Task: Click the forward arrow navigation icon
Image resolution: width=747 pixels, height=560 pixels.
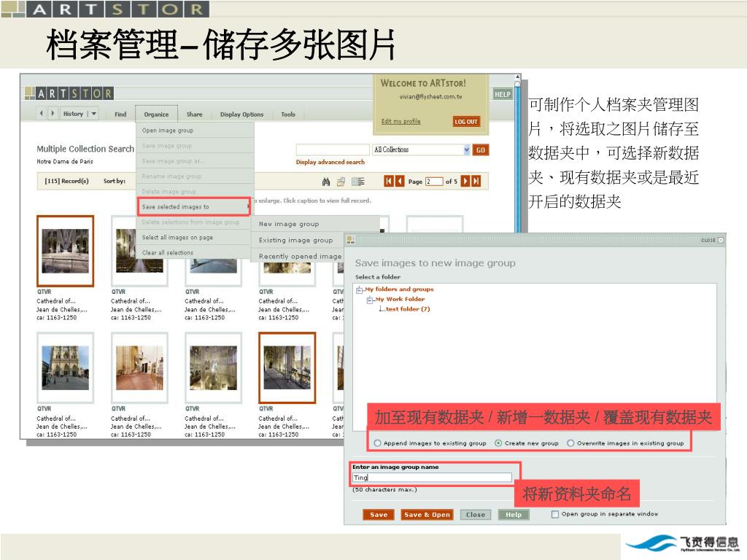Action: click(x=53, y=113)
